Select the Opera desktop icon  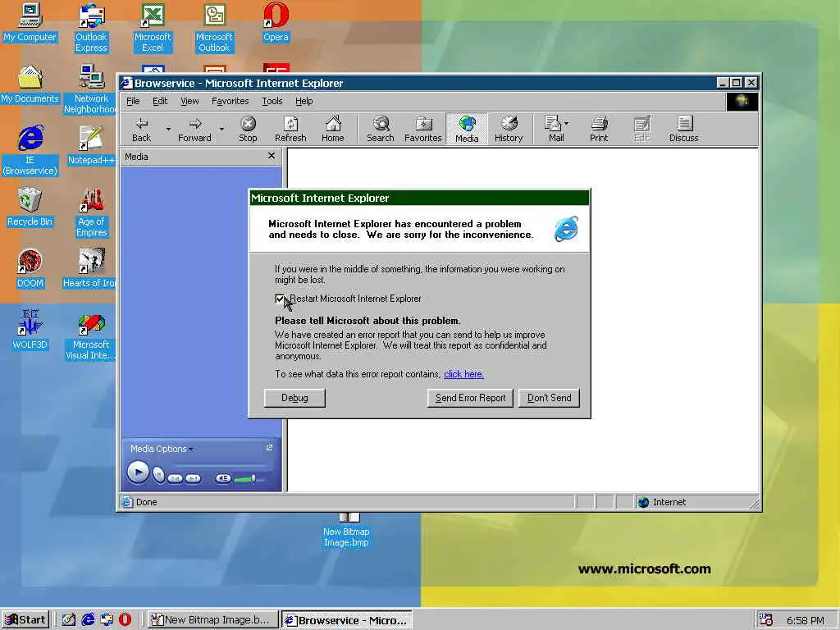(276, 22)
